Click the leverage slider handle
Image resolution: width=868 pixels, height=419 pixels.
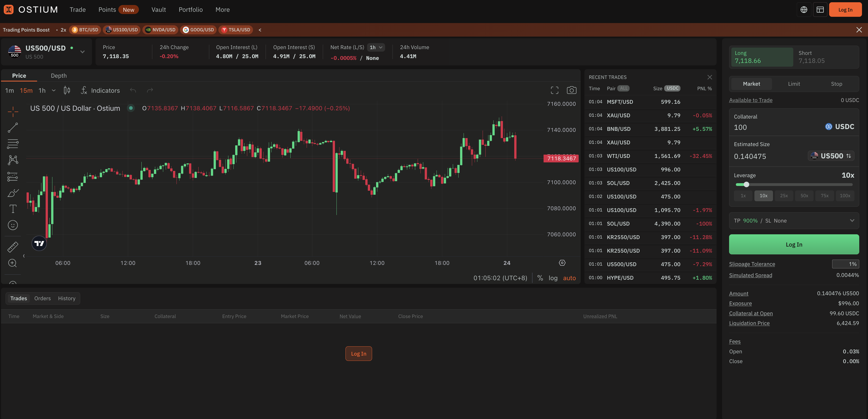746,185
